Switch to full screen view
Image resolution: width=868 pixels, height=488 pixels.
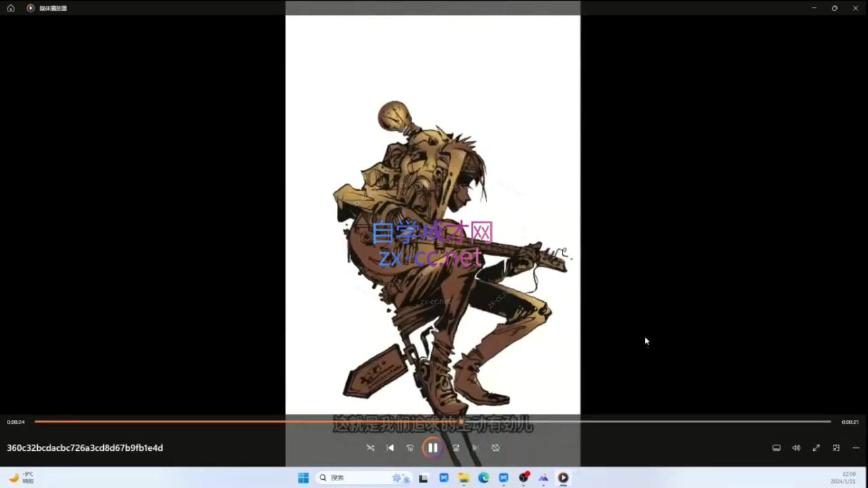pyautogui.click(x=816, y=448)
